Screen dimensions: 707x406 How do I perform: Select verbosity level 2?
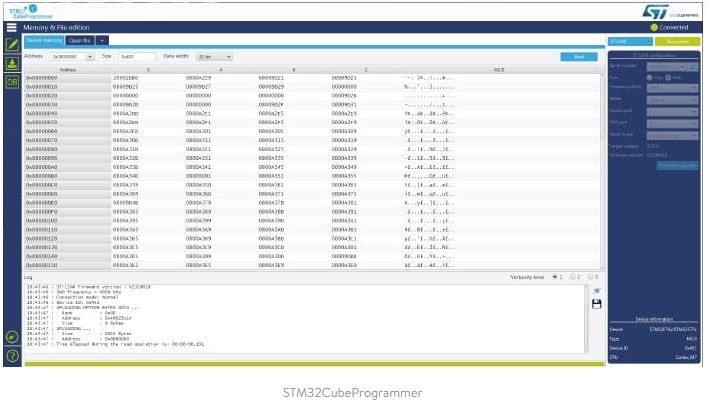572,277
